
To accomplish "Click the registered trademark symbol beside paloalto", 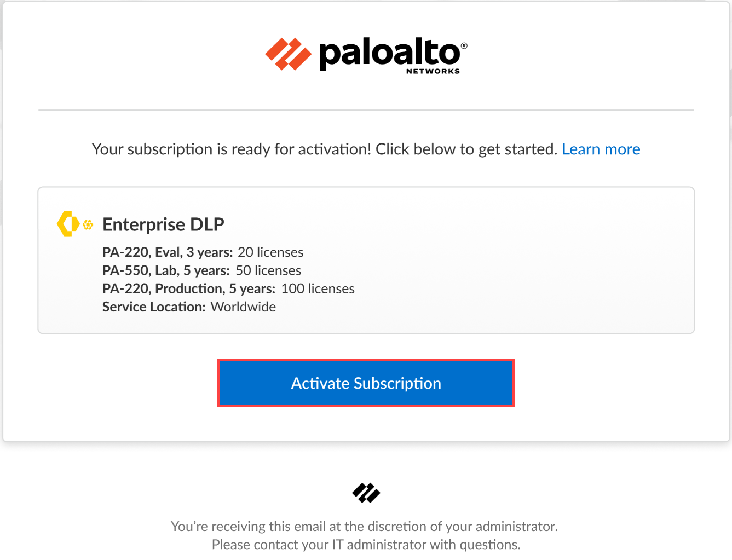I will coord(464,46).
